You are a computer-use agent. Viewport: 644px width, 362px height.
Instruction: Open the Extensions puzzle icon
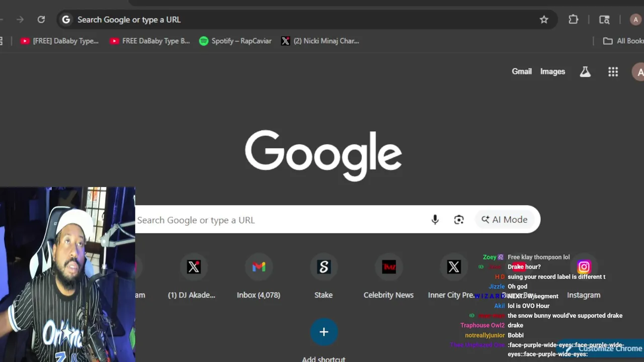573,20
